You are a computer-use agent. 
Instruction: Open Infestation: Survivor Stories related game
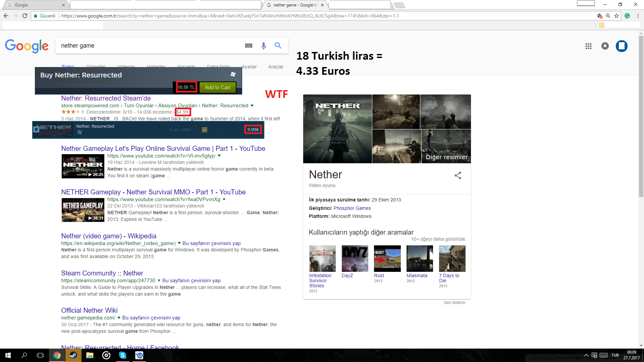pyautogui.click(x=322, y=258)
